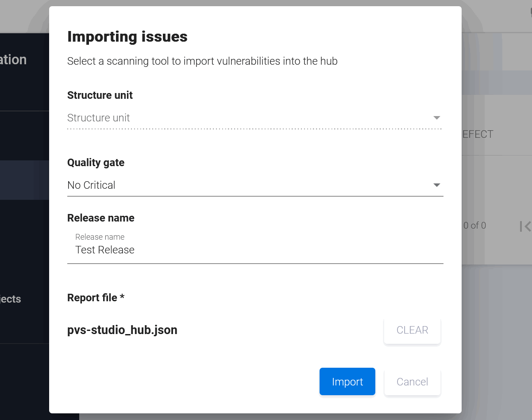Click the Importing issues dialog title
The height and width of the screenshot is (420, 532).
pyautogui.click(x=127, y=36)
